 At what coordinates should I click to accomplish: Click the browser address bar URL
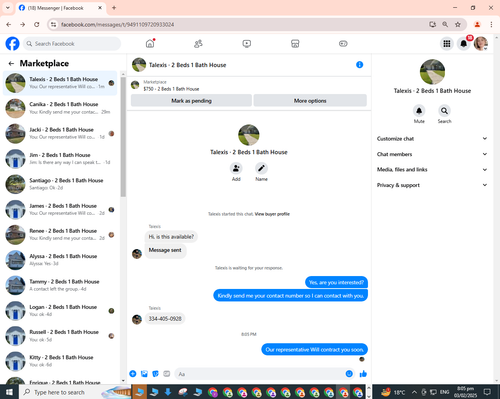(117, 24)
